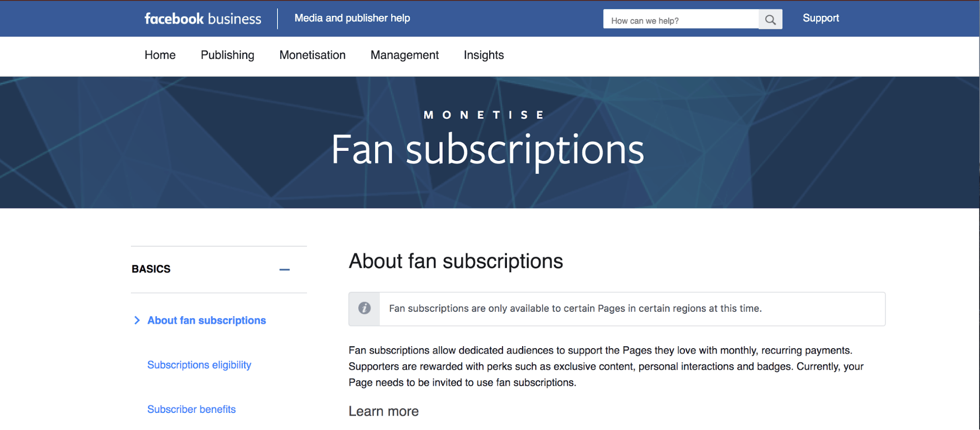Select the About fan subscriptions sidebar link
Image resolution: width=980 pixels, height=430 pixels.
[x=206, y=320]
